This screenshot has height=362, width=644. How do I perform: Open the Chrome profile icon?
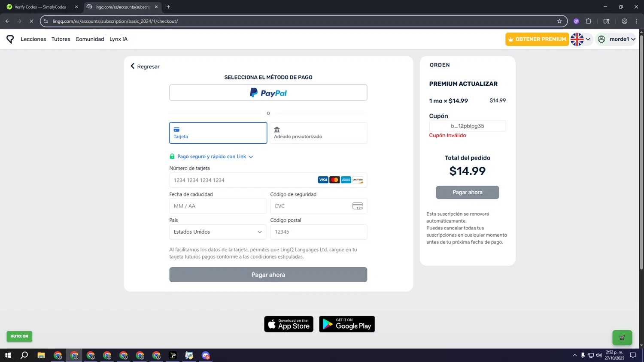click(x=624, y=21)
